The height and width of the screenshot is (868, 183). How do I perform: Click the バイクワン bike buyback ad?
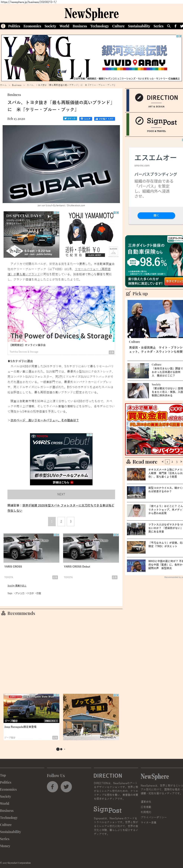(x=154, y=429)
